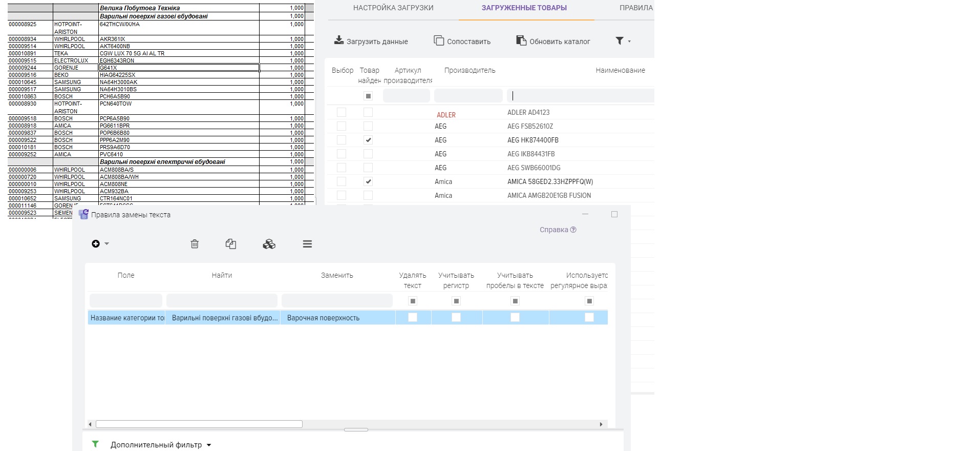Click the NA64H3000AK cell in spreadsheet

point(179,82)
